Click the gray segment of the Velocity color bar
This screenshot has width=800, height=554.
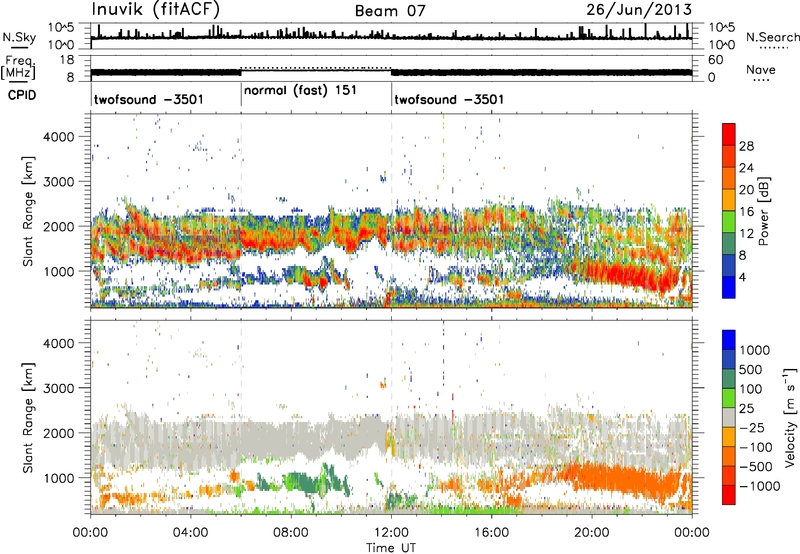(x=729, y=417)
